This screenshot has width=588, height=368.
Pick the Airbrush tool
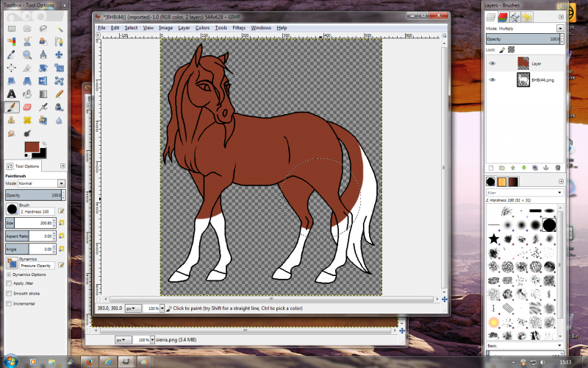coord(43,107)
